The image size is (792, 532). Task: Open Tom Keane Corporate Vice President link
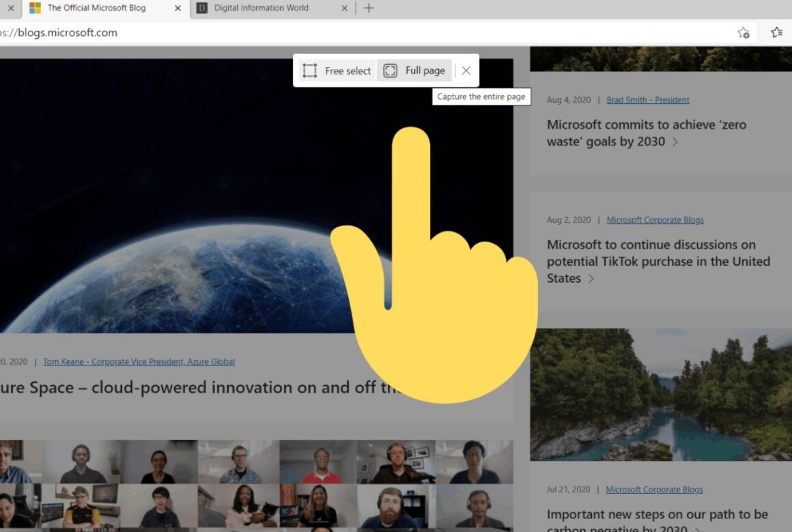[x=139, y=362]
